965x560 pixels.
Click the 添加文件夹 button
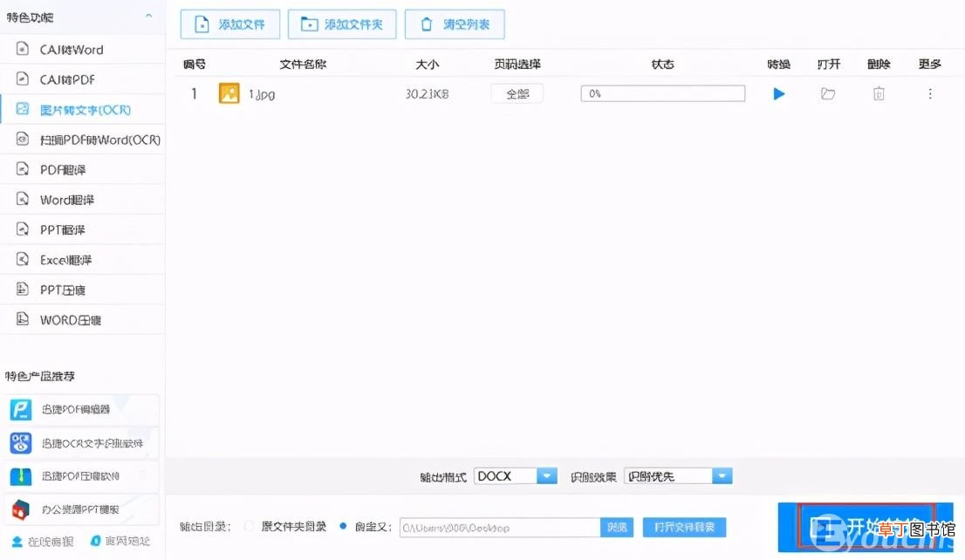pos(342,24)
